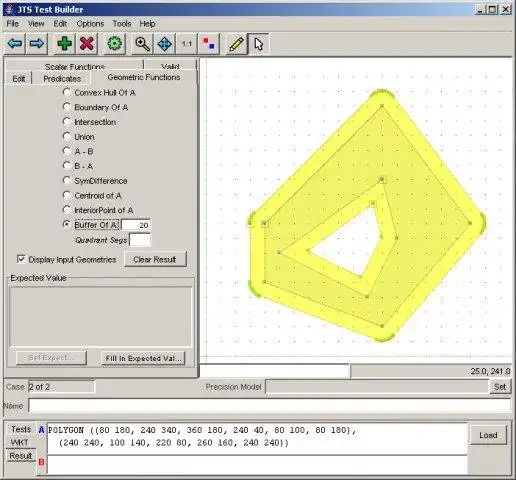Click buffer distance field showing 20

click(x=136, y=225)
